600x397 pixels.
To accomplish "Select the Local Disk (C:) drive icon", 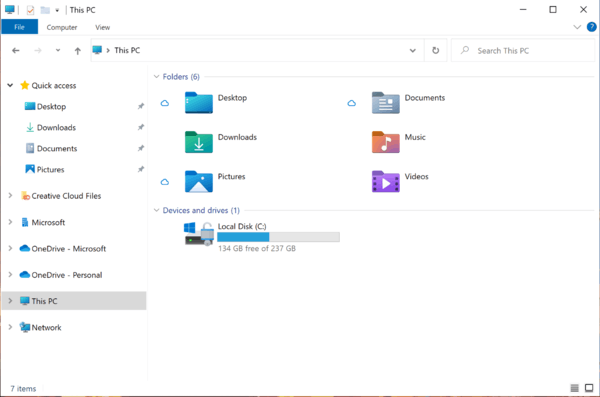I will click(x=199, y=234).
